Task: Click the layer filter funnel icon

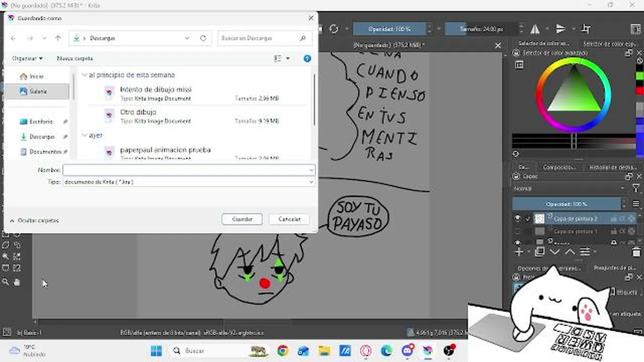Action: [x=636, y=189]
